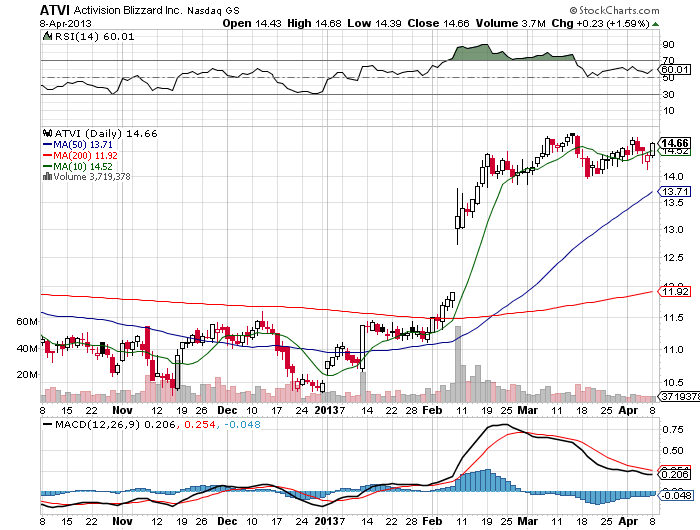Click the 8-Apr-2013 date label
700x530 pixels.
(66, 23)
